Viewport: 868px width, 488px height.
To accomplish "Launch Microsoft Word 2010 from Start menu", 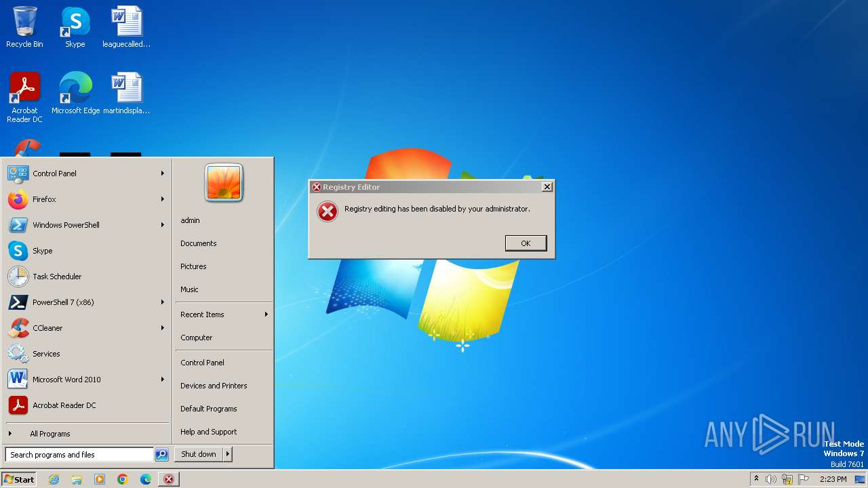I will (86, 380).
